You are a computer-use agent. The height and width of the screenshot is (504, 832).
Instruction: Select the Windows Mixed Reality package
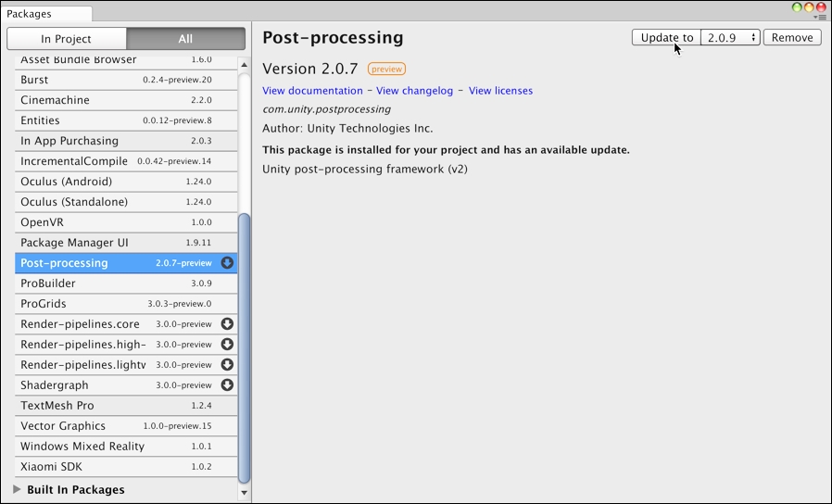pos(126,447)
